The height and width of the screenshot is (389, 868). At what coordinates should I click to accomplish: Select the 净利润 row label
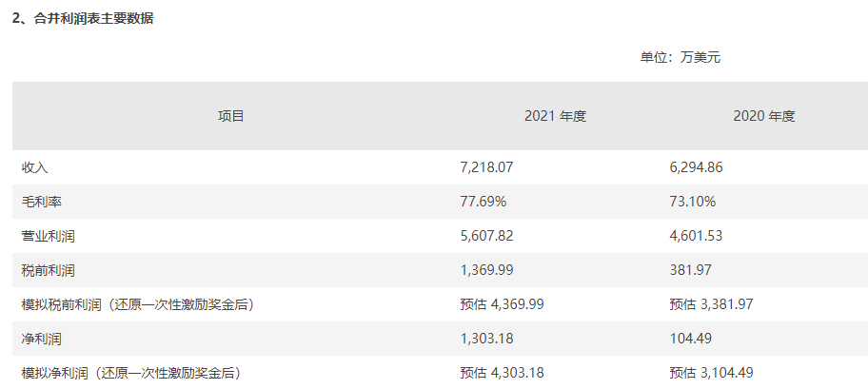pyautogui.click(x=42, y=339)
